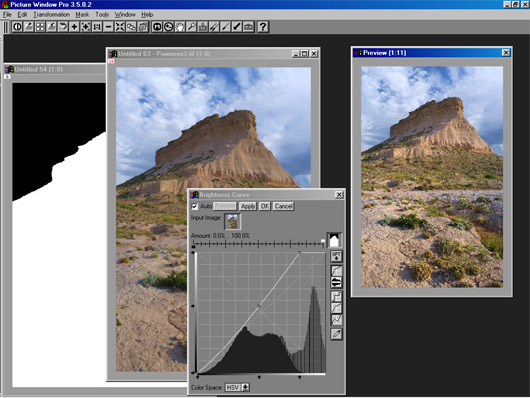Open the Transformation menu
Screen dimensions: 530x398
click(x=51, y=15)
